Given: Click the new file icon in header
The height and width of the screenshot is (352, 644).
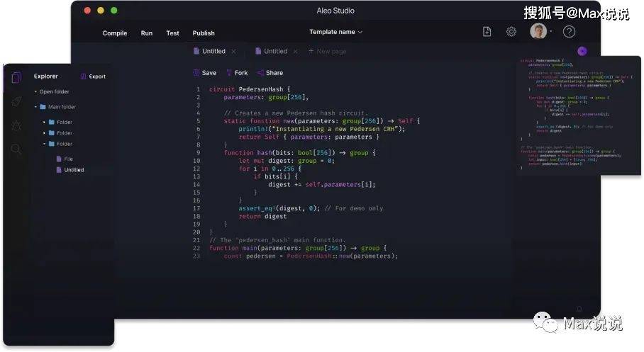Looking at the screenshot, I should click(487, 32).
